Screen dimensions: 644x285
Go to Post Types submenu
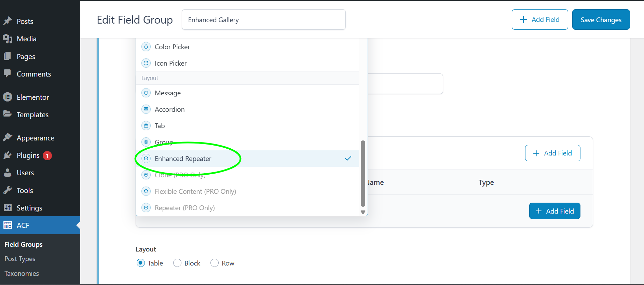20,259
